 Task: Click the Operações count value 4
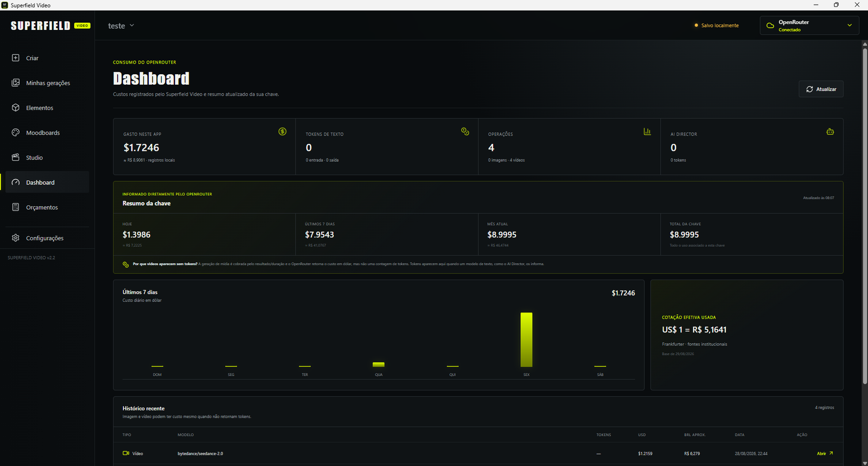(x=491, y=148)
